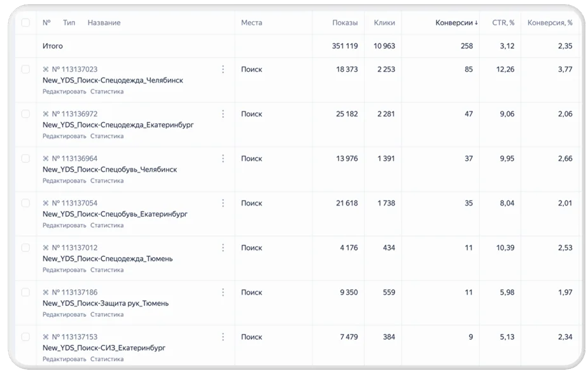Open more options for Спецодежда_Тюмень campaign
Image resolution: width=588 pixels, height=376 pixels.
pos(223,247)
